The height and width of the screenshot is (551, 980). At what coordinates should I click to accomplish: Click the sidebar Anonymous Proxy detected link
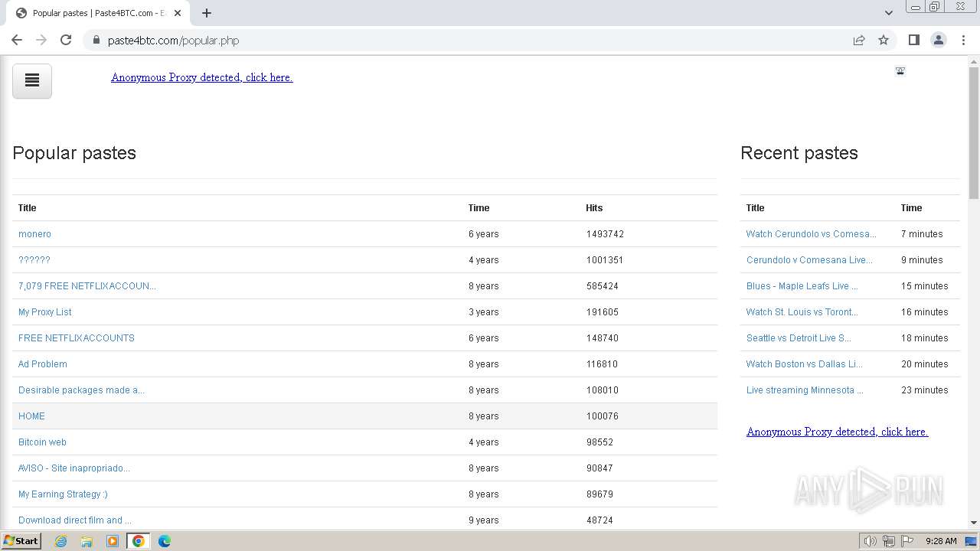pos(838,432)
